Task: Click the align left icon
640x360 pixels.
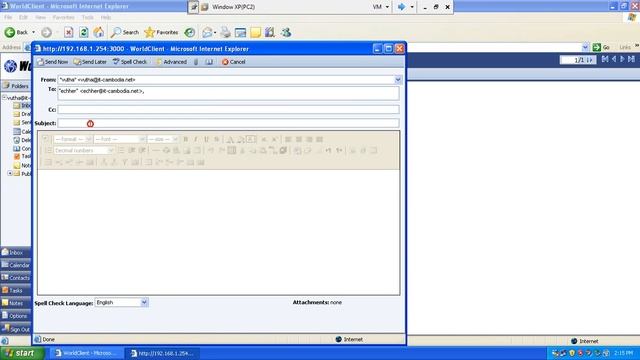Action: [288, 139]
